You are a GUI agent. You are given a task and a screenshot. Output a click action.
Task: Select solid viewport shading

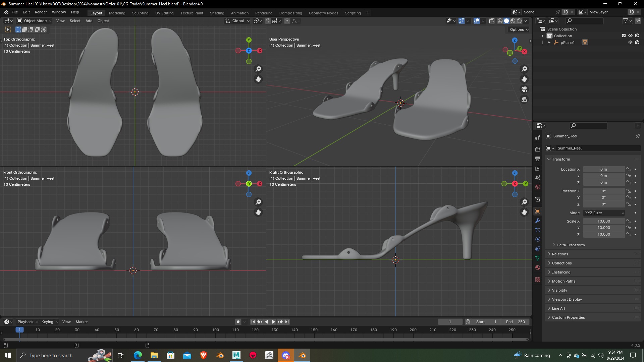506,21
